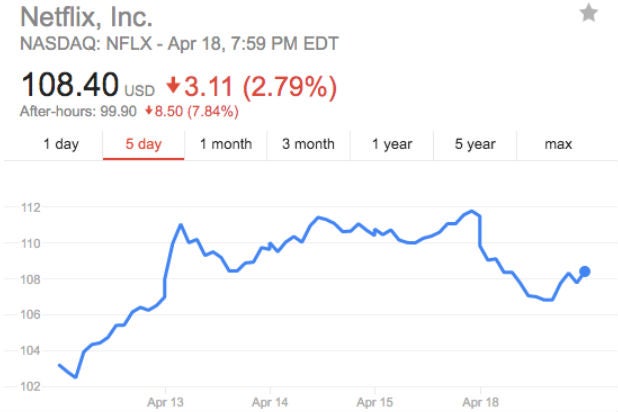Viewport: 618px width, 412px height.
Task: Switch to the 1 day tab
Action: coord(60,144)
